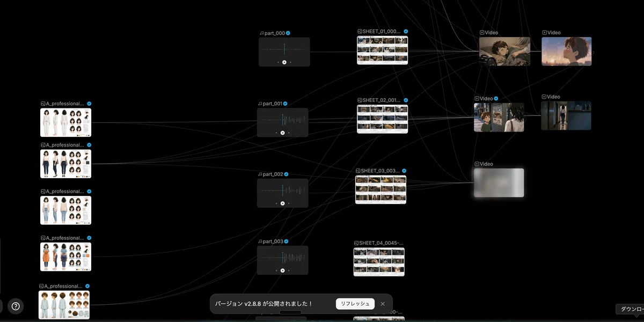Click the image icon beside SHEET_01_000
This screenshot has height=322, width=644.
[360, 32]
